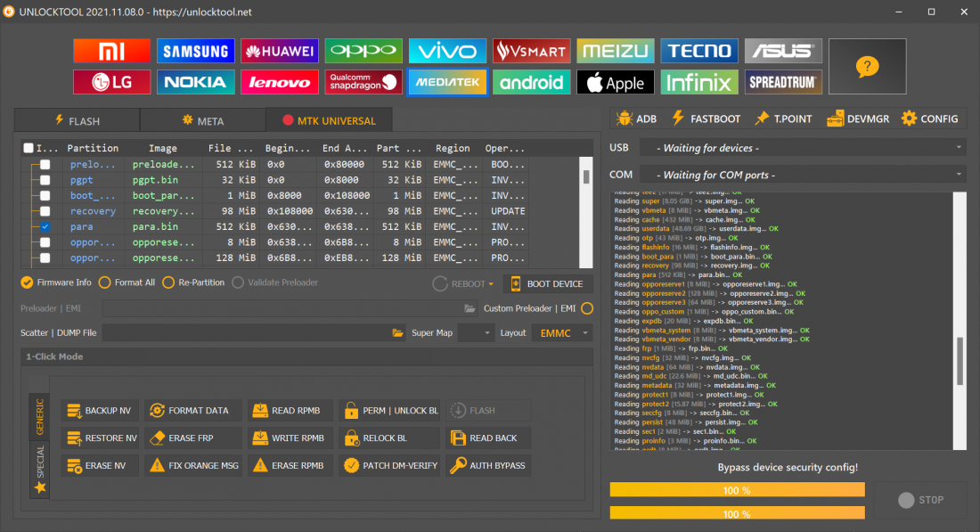Browse for Preloader EMI file folder icon
Viewport: 980px width, 532px height.
point(470,308)
